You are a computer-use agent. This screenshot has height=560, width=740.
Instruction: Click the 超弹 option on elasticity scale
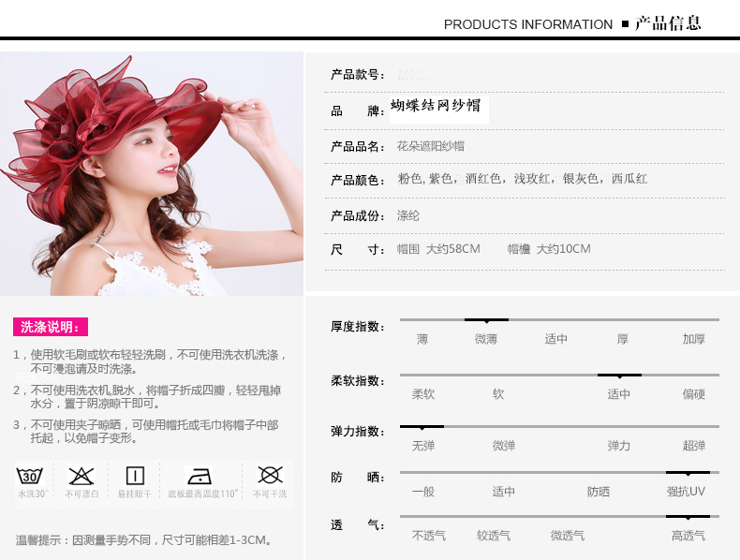pyautogui.click(x=693, y=446)
